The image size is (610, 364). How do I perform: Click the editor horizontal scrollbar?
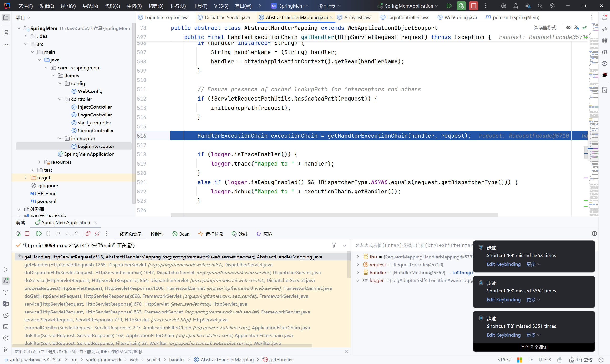coord(334,215)
